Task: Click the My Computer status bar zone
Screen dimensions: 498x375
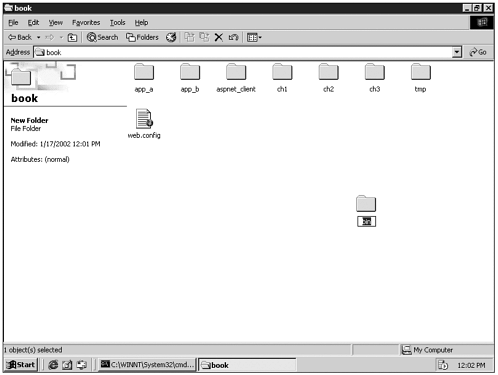Action: pyautogui.click(x=446, y=350)
